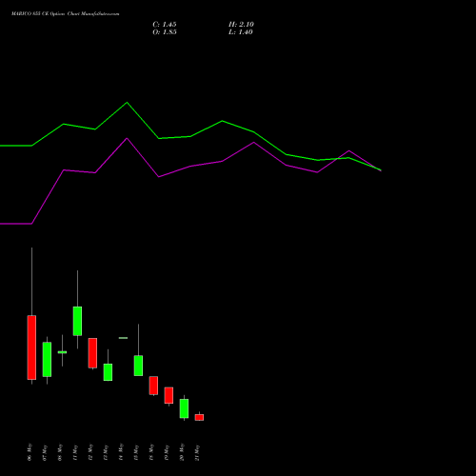Select the small doji candle for 08 May
Image resolution: width=476 pixels, height=476 pixels.
(62, 352)
